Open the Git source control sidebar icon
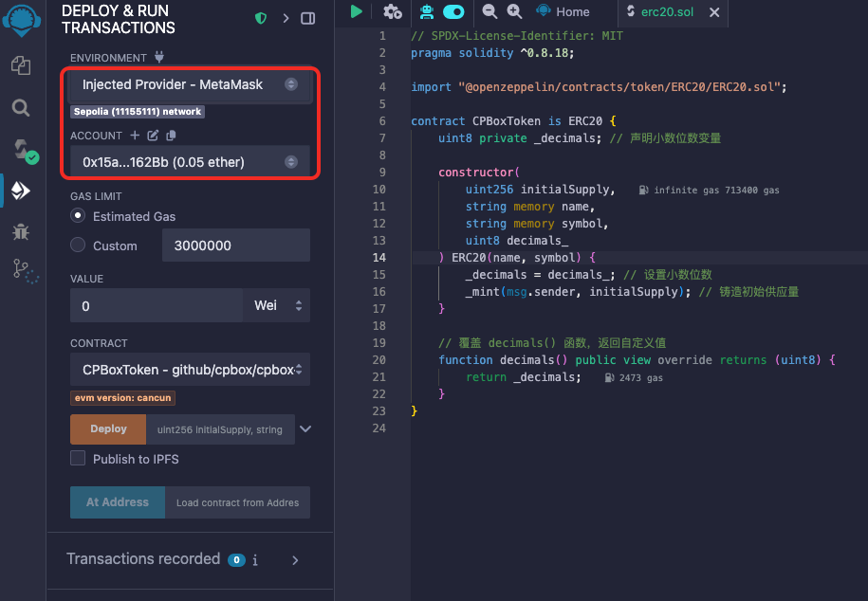The height and width of the screenshot is (601, 868). [x=25, y=271]
